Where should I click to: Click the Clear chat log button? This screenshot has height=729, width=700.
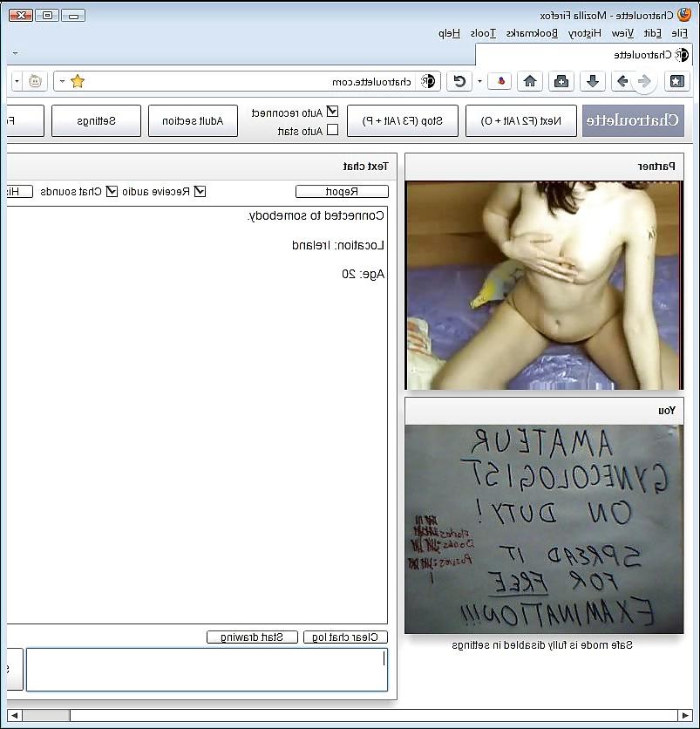345,637
